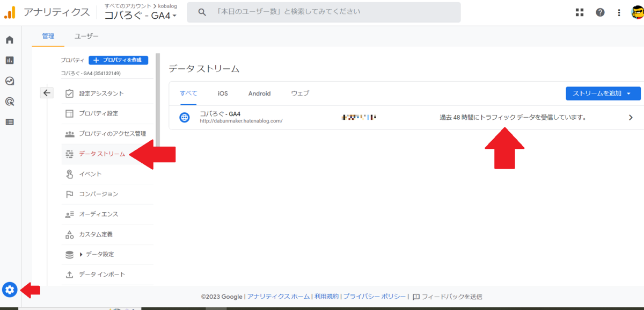This screenshot has width=644, height=310.
Task: Open the Google apps grid icon
Action: click(580, 12)
